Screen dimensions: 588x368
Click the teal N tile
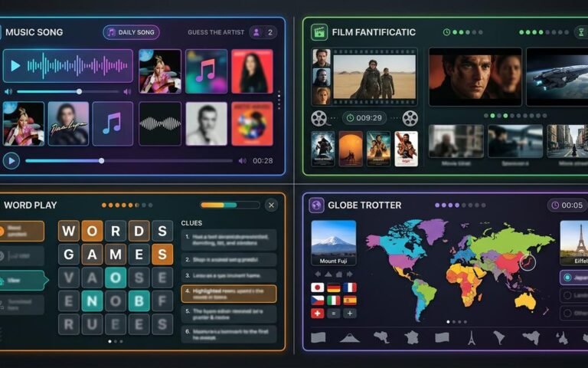click(x=92, y=301)
